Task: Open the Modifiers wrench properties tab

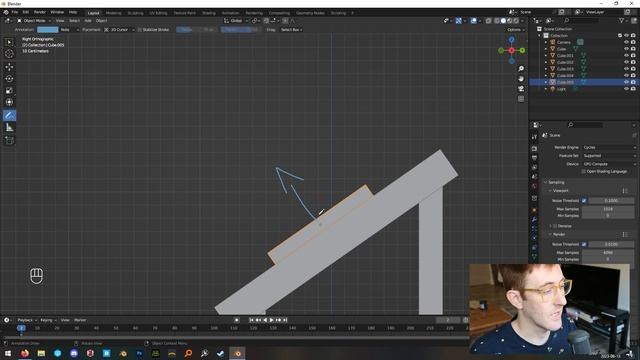Action: (x=534, y=220)
